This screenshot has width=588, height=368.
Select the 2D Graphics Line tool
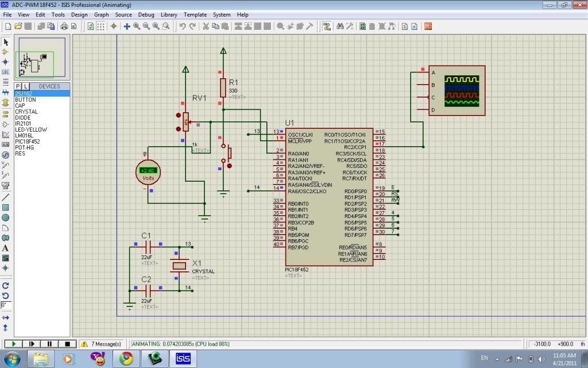[6, 197]
